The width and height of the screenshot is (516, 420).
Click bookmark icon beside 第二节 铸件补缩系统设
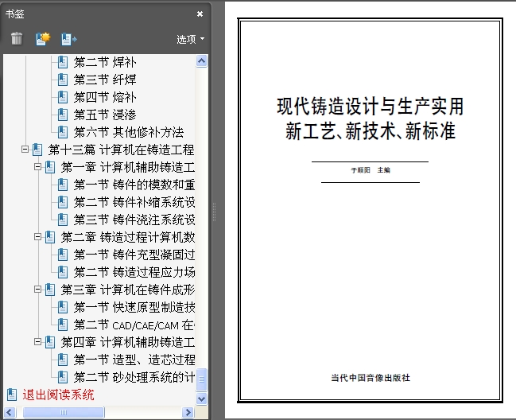click(x=63, y=202)
